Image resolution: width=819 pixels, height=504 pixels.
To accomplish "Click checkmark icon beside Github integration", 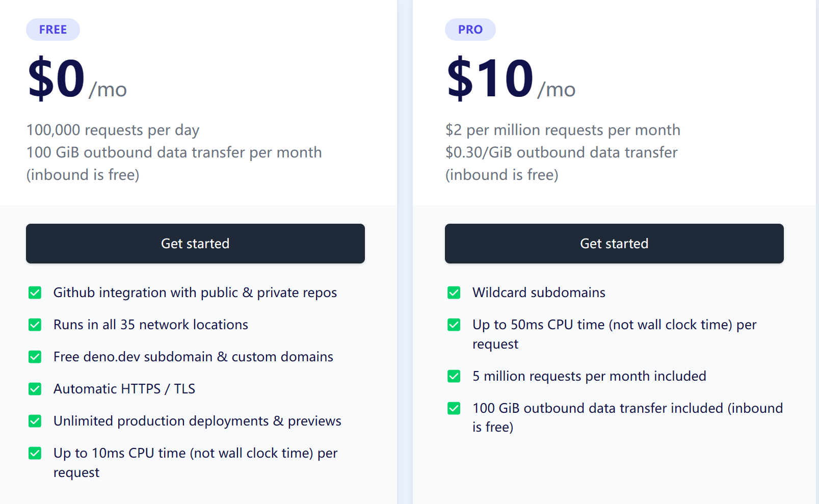I will pos(35,293).
